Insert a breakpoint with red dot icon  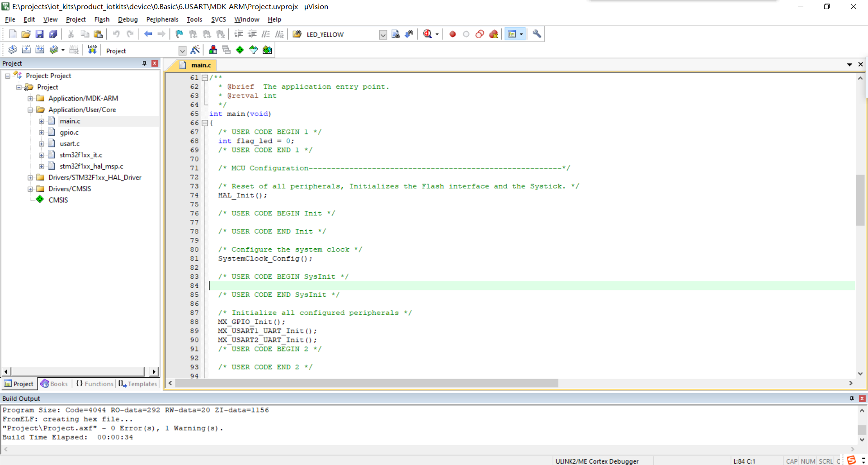pos(453,34)
